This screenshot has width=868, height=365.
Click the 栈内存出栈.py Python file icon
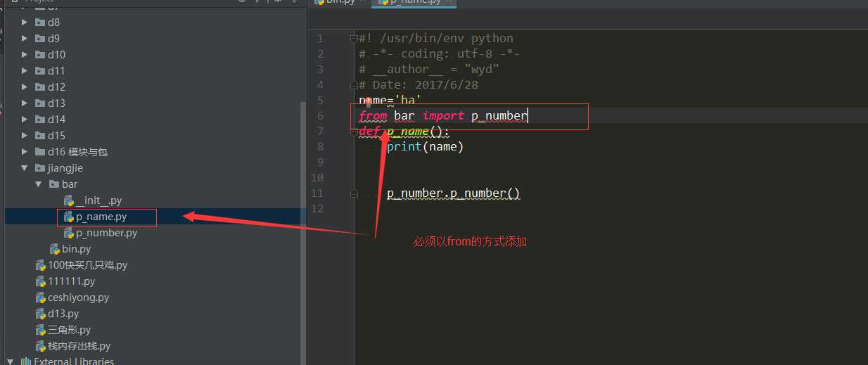point(41,346)
